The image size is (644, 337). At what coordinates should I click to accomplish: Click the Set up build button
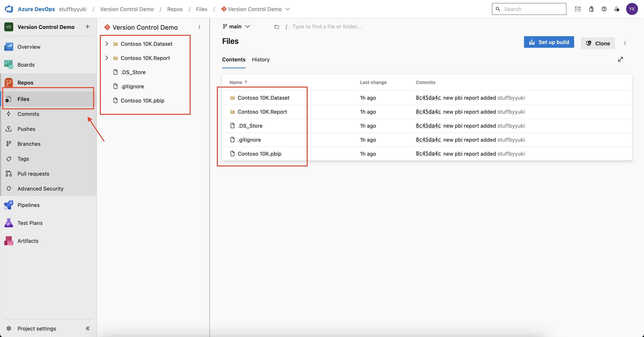549,42
